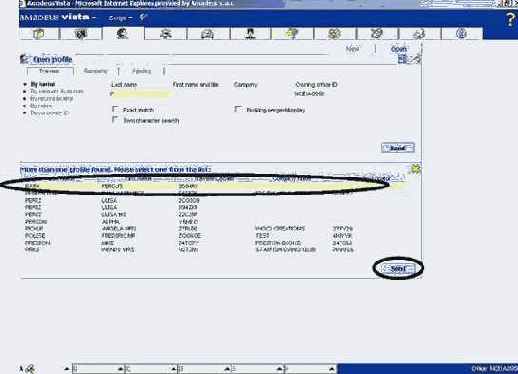Viewport: 518px width, 374px height.
Task: Click the Open link
Action: point(399,49)
